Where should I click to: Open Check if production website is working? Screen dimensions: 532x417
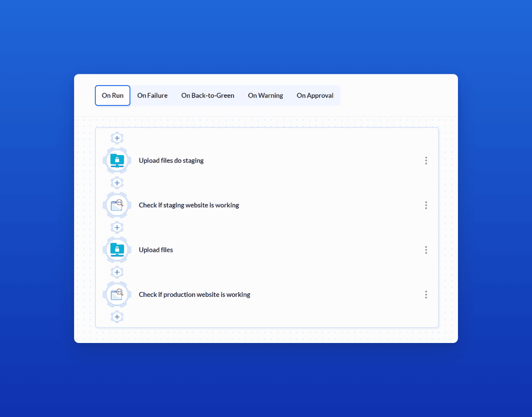click(195, 294)
